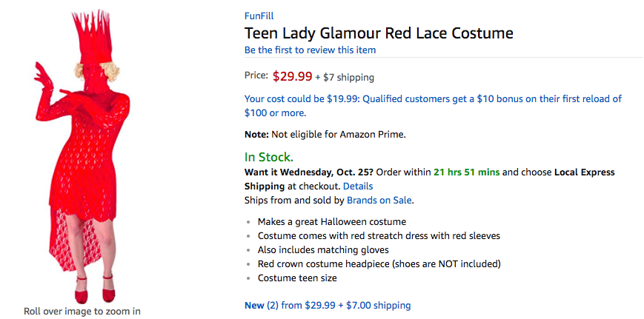
Task: Click the 'Also includes matching gloves' bullet
Action: tap(323, 250)
